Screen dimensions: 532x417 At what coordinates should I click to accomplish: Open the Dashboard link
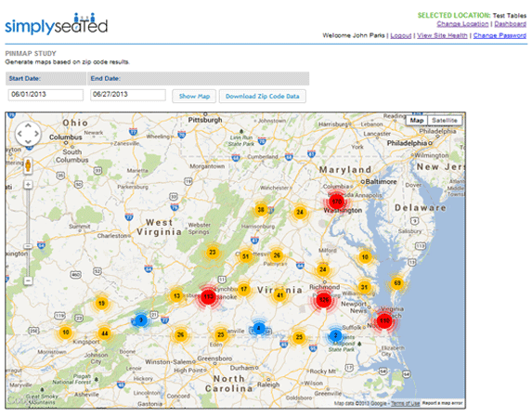510,24
